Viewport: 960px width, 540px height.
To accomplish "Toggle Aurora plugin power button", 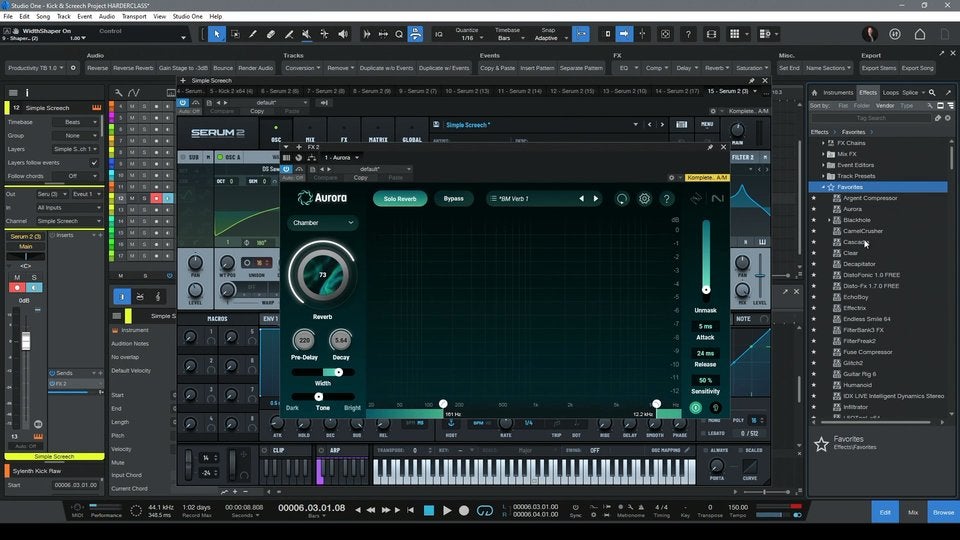I will click(x=286, y=169).
